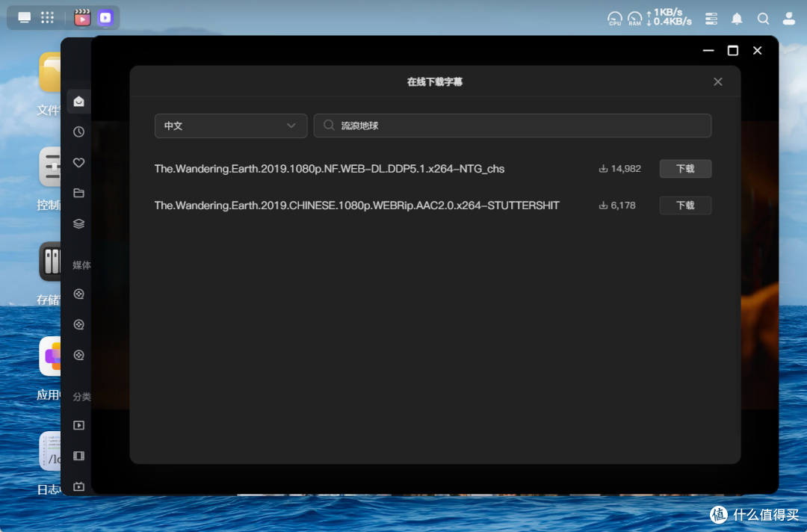Open the layers stack icon in sidebar
807x532 pixels.
click(x=78, y=224)
